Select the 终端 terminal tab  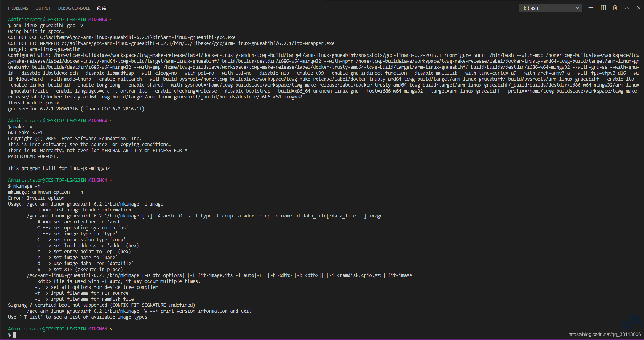(101, 8)
